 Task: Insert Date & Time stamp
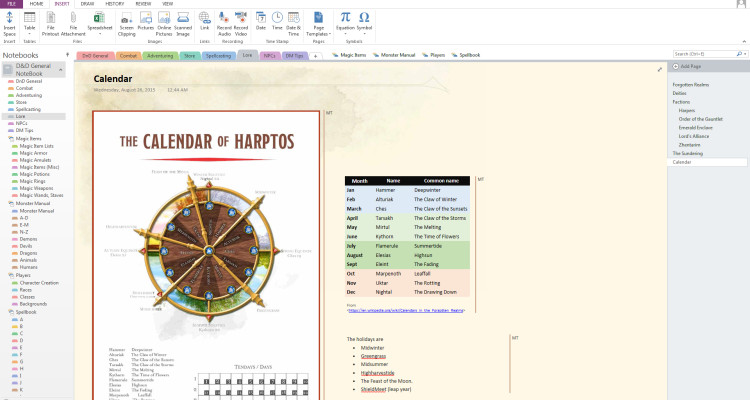[x=293, y=24]
